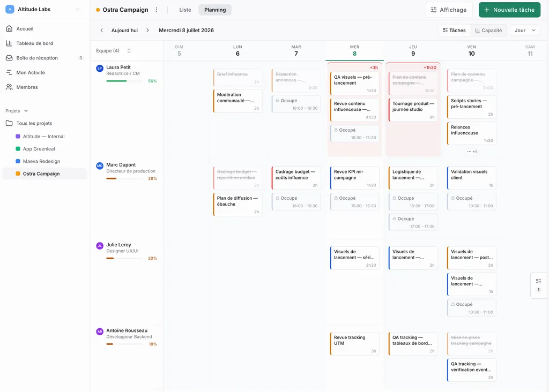Image resolution: width=549 pixels, height=392 pixels.
Task: Open the Relances influenceuse task
Action: point(471,133)
